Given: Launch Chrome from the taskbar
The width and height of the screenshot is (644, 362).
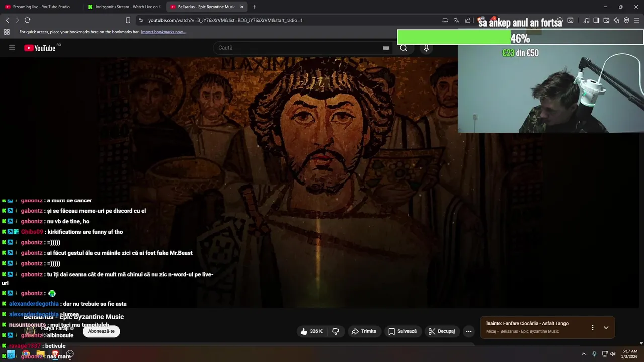Looking at the screenshot, I should 26,354.
